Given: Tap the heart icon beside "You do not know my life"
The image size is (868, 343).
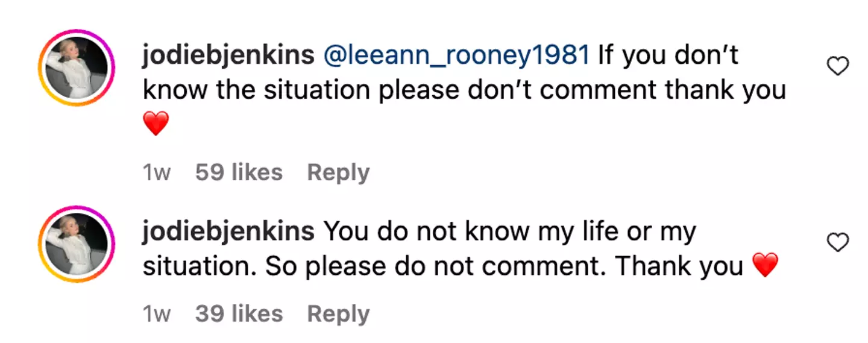Looking at the screenshot, I should coord(837,243).
